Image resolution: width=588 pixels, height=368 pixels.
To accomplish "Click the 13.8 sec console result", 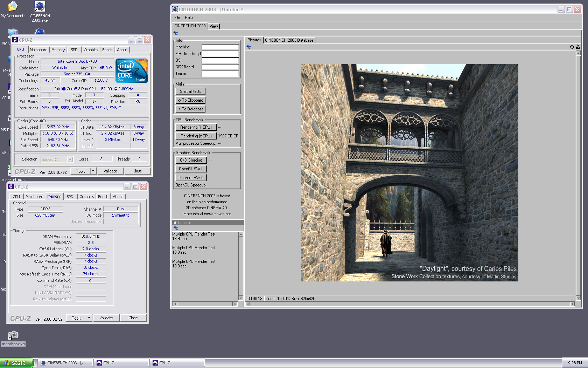I will [180, 266].
